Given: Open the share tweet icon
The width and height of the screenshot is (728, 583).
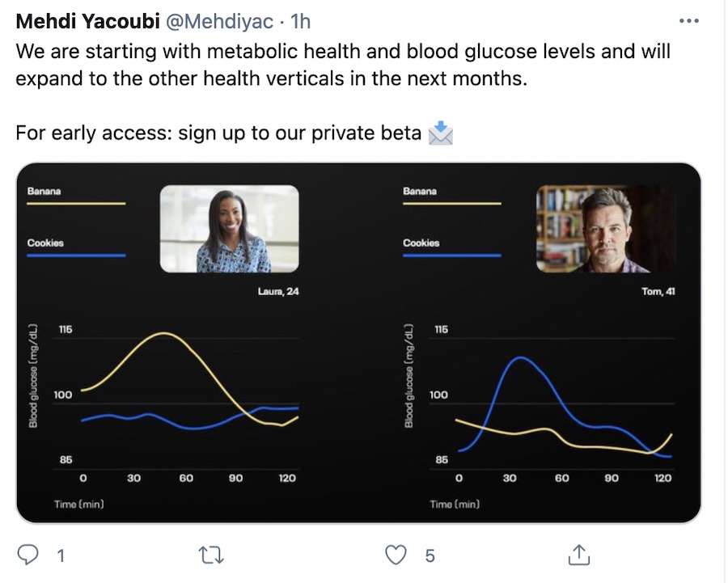Looking at the screenshot, I should coord(578,555).
